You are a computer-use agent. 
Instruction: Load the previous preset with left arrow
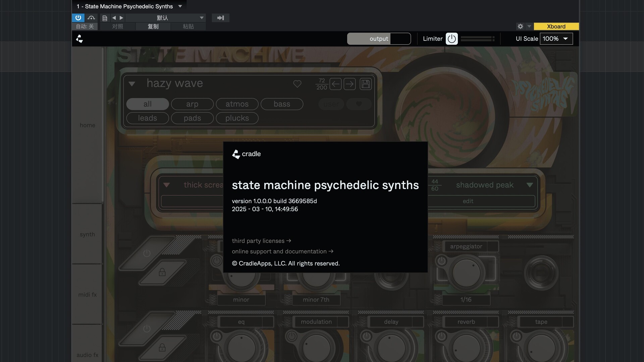pos(335,84)
